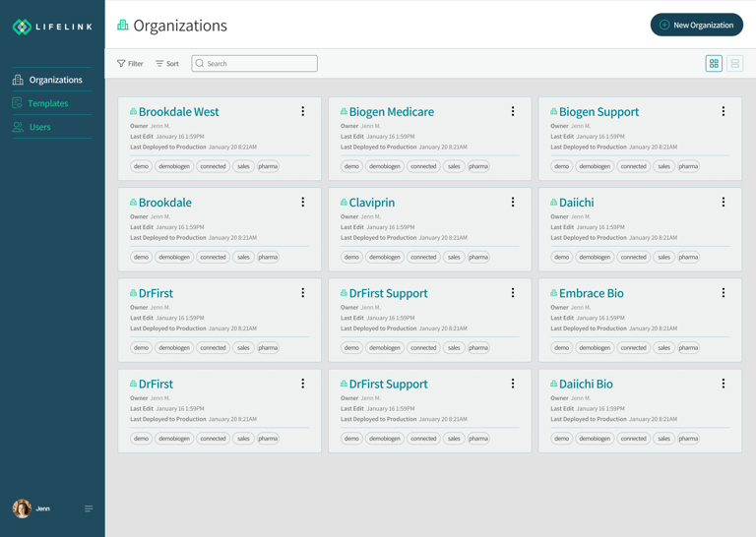Click the pharma tag on Daiichi Bio card
This screenshot has width=756, height=537.
[688, 439]
